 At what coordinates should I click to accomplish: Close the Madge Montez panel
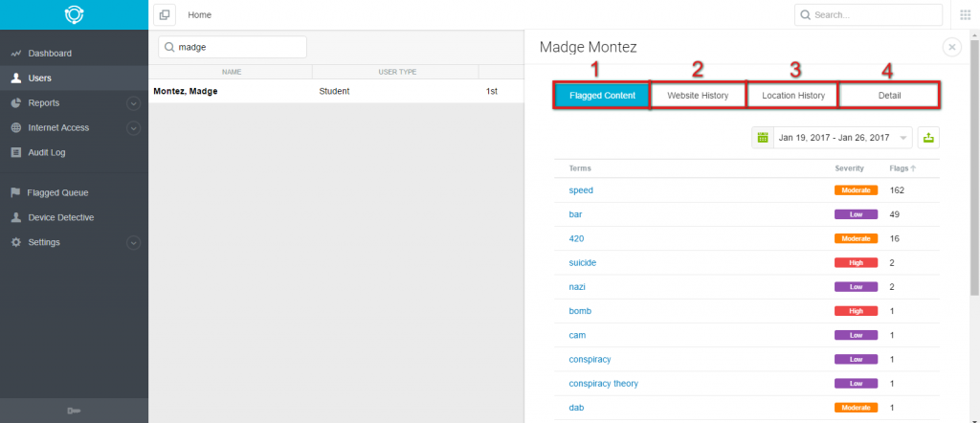tap(952, 47)
